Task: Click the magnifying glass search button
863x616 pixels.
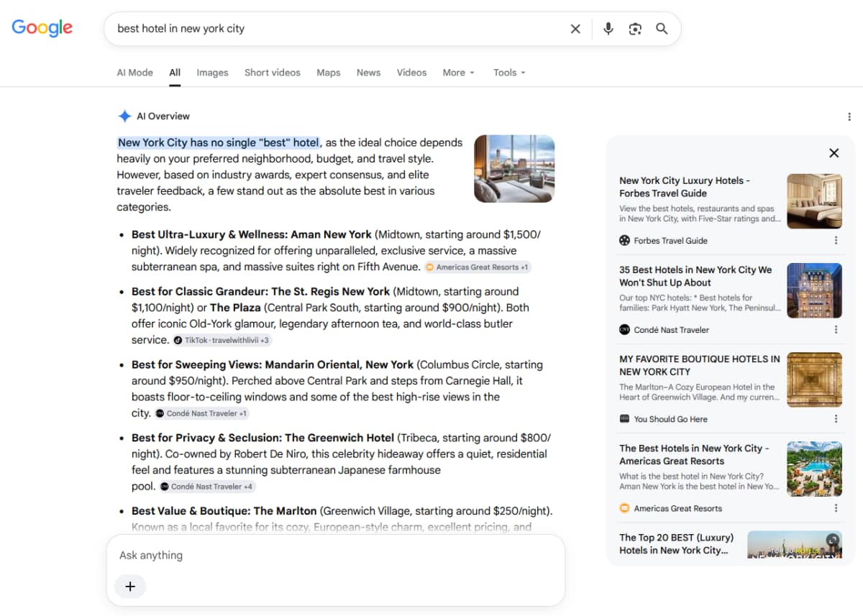Action: coord(662,29)
